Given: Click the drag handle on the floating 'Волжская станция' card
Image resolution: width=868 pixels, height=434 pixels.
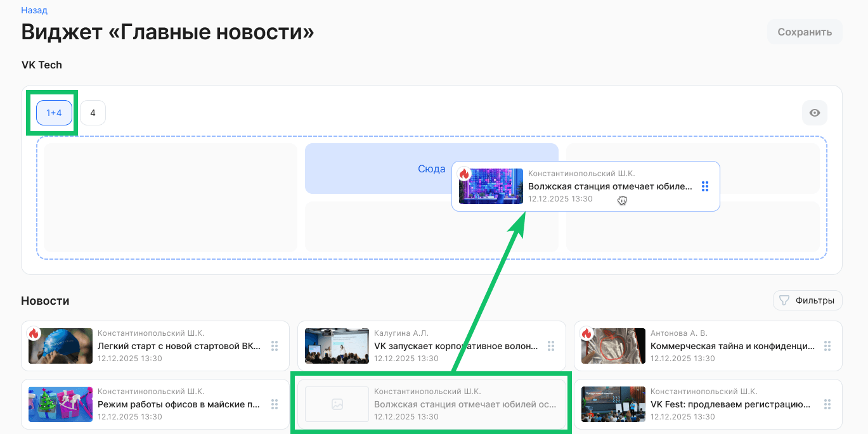Looking at the screenshot, I should point(705,186).
